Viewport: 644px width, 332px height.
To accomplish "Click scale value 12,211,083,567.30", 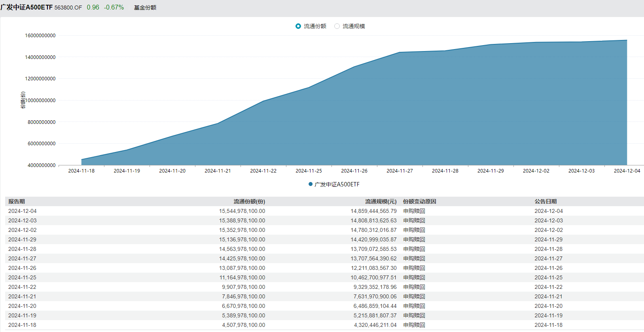I will click(x=373, y=268).
